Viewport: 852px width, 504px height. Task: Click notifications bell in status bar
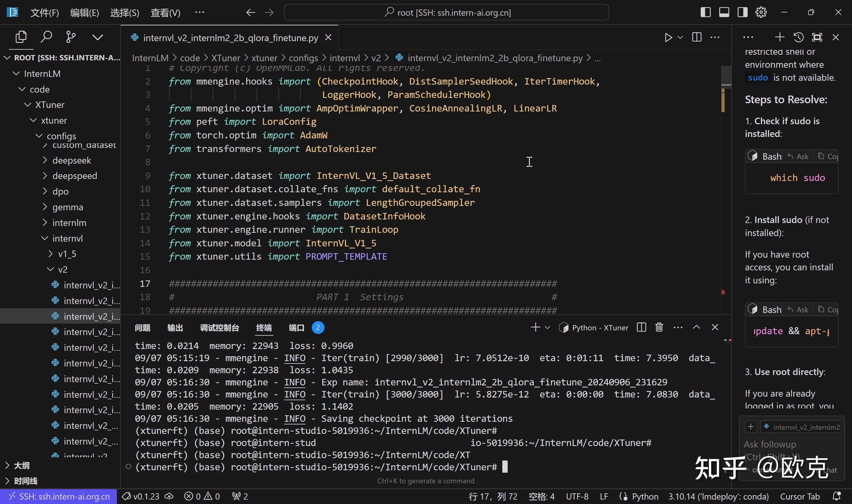point(837,496)
